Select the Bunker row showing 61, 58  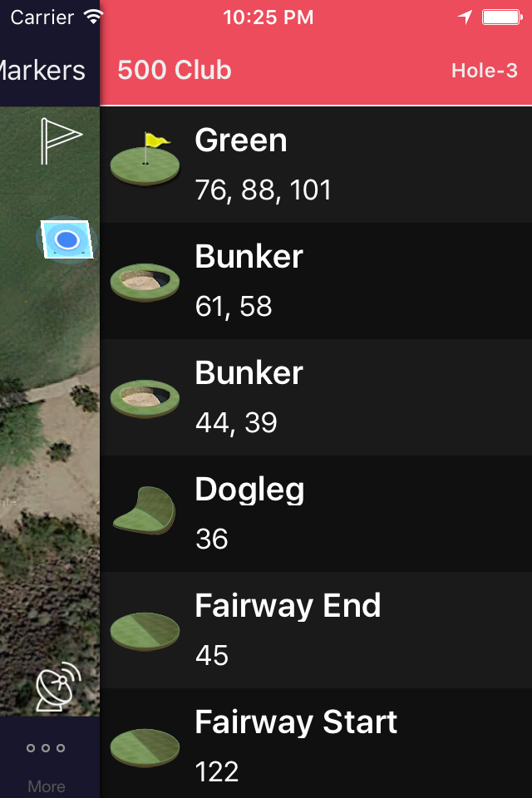tap(316, 281)
